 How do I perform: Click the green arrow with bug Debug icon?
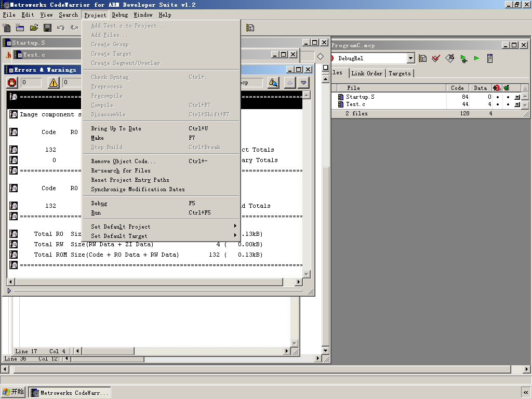(x=463, y=59)
